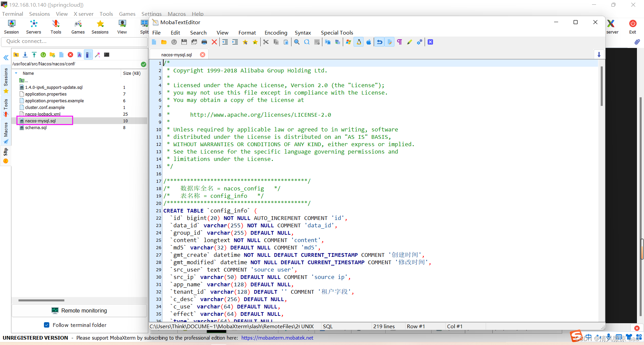The width and height of the screenshot is (644, 345).
Task: Click the purple exit-editor X icon
Action: (x=430, y=42)
